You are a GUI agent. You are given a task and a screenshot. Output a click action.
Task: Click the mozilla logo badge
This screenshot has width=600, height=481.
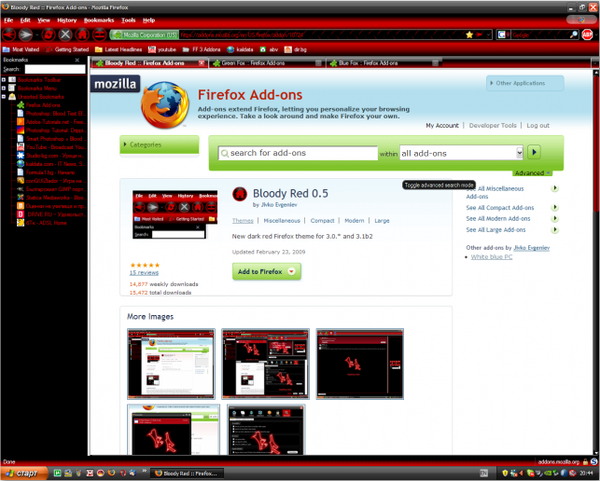point(115,83)
